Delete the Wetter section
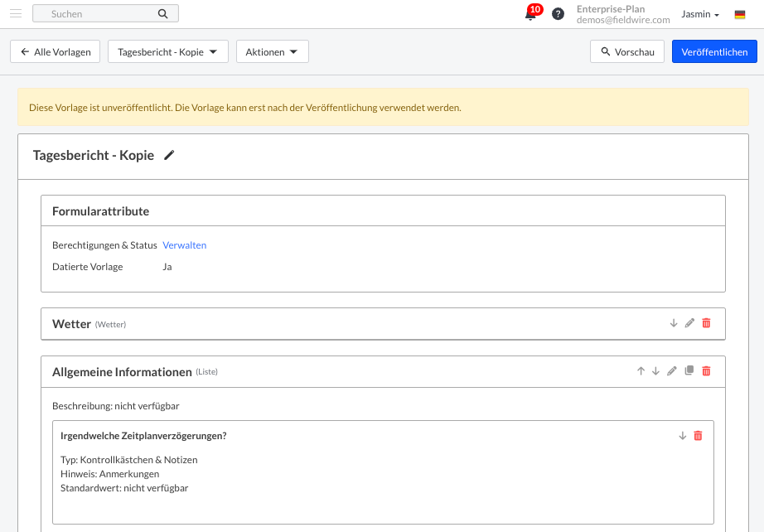The image size is (764, 532). point(706,323)
